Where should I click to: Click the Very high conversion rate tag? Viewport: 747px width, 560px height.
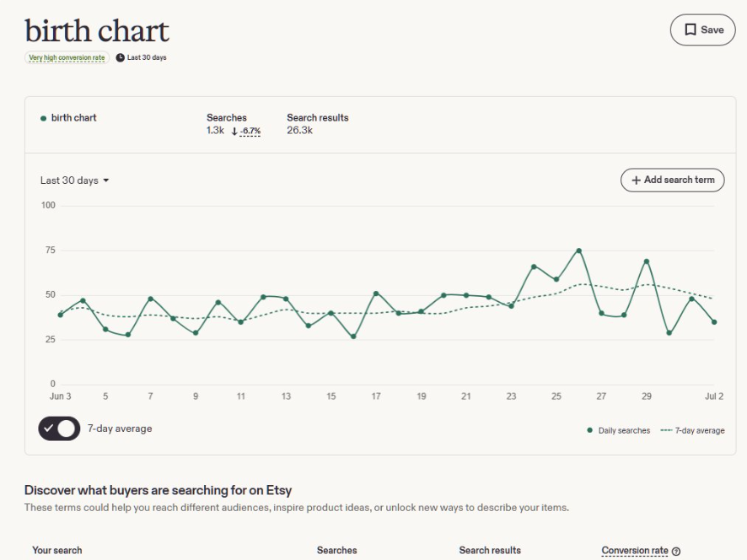(x=67, y=57)
